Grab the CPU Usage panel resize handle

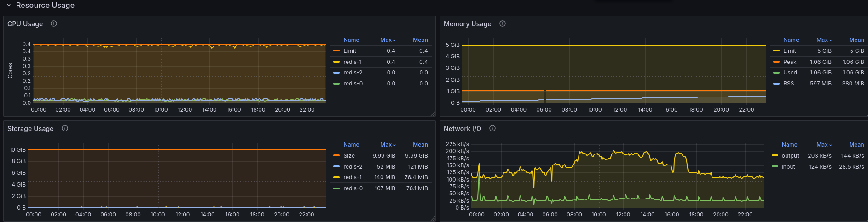pos(433,114)
